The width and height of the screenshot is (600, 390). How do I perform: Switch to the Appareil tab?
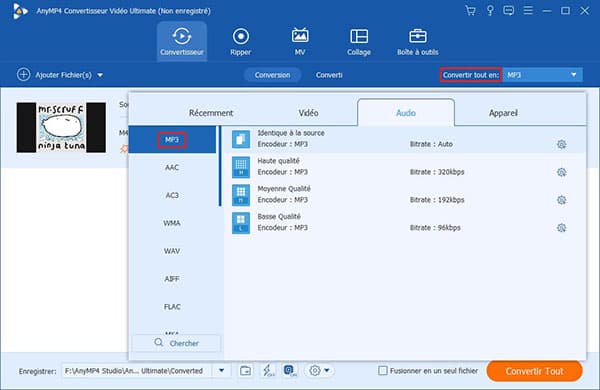coord(503,113)
